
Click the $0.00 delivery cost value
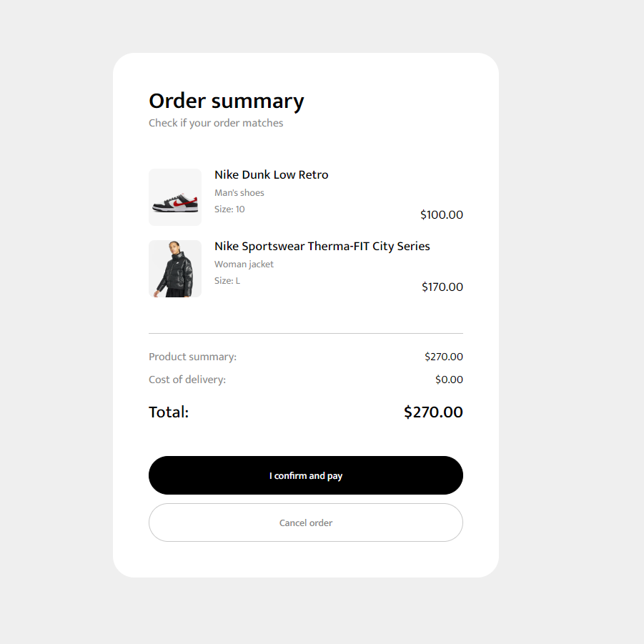[x=449, y=379]
